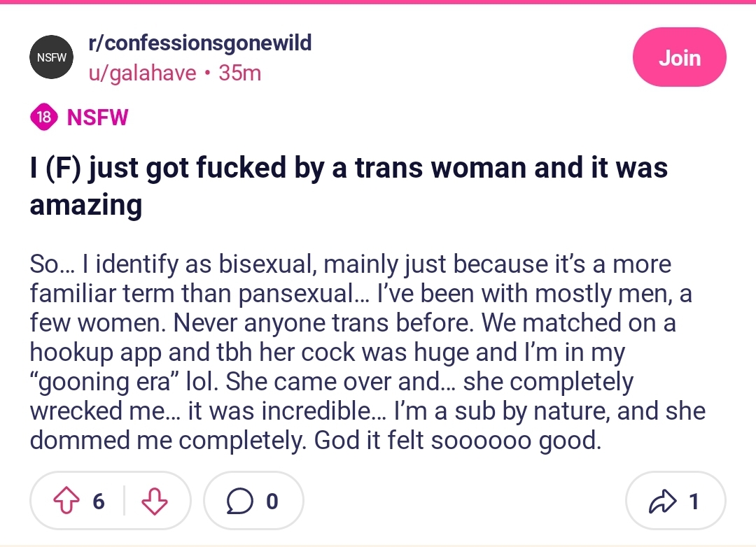Image resolution: width=756 pixels, height=547 pixels.
Task: Click the divider between vote arrows
Action: point(124,501)
